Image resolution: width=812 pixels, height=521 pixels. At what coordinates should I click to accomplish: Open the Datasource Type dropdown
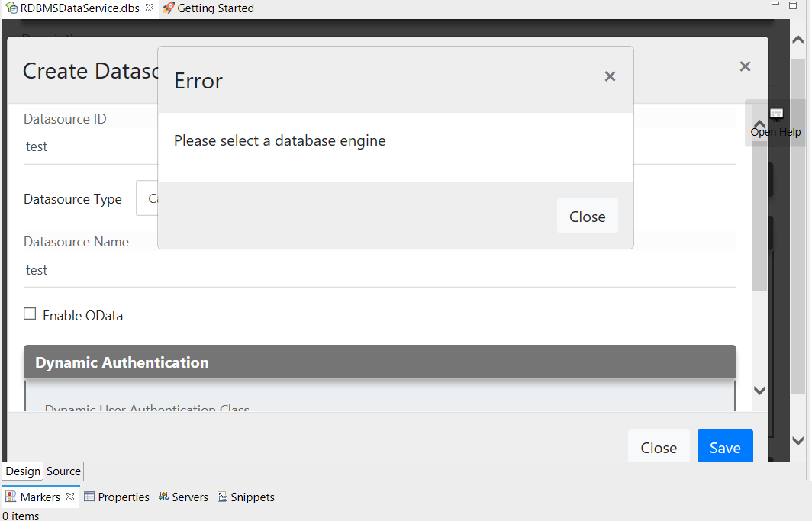(x=147, y=198)
